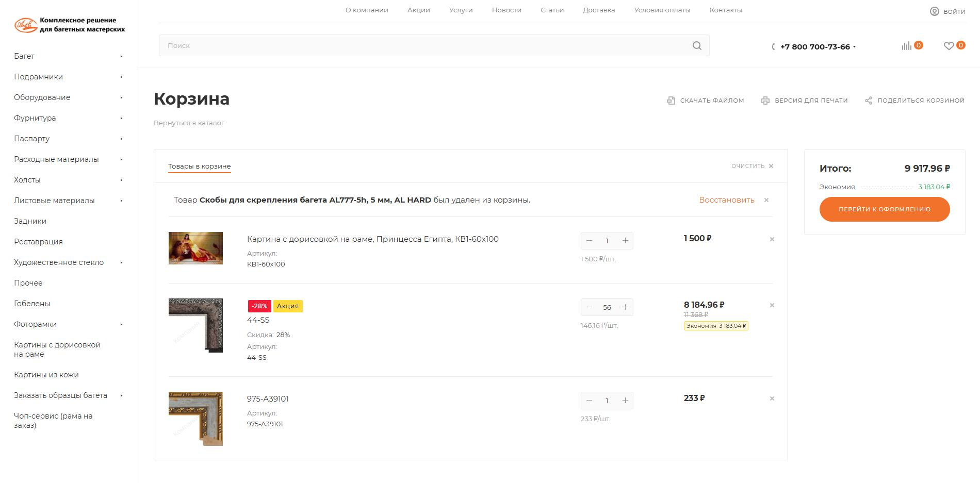This screenshot has height=483, width=980.
Task: Open the phone number dropdown
Action: pyautogui.click(x=854, y=47)
